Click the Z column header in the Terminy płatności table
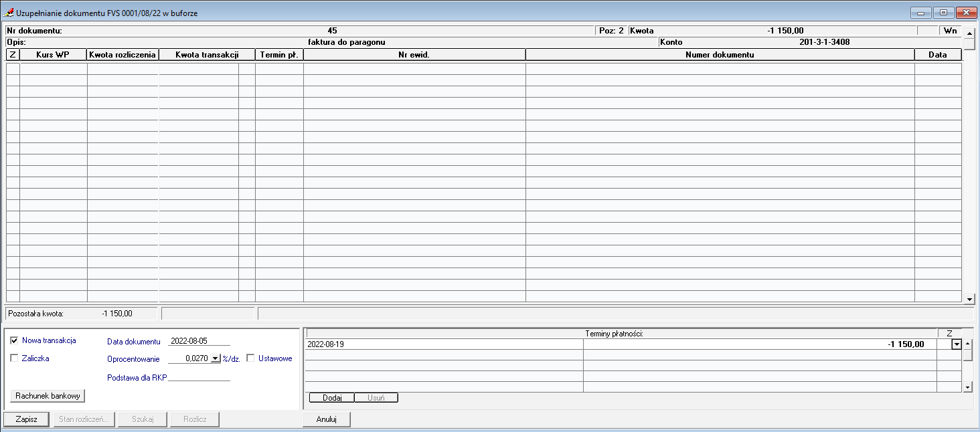Image resolution: width=980 pixels, height=432 pixels. (949, 334)
